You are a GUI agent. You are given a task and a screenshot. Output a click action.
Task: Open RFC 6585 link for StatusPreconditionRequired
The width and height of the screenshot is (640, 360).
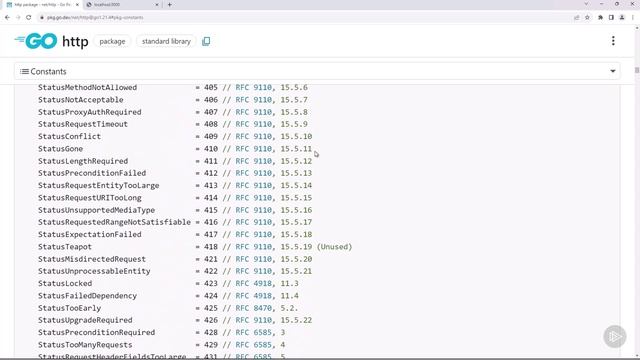[x=253, y=332]
